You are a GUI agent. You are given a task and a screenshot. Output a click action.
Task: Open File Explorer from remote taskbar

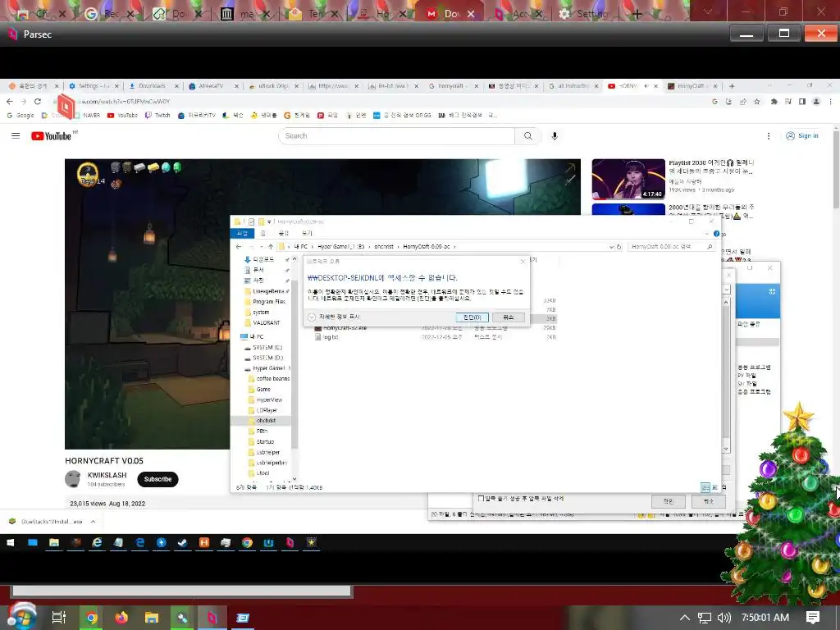click(54, 543)
